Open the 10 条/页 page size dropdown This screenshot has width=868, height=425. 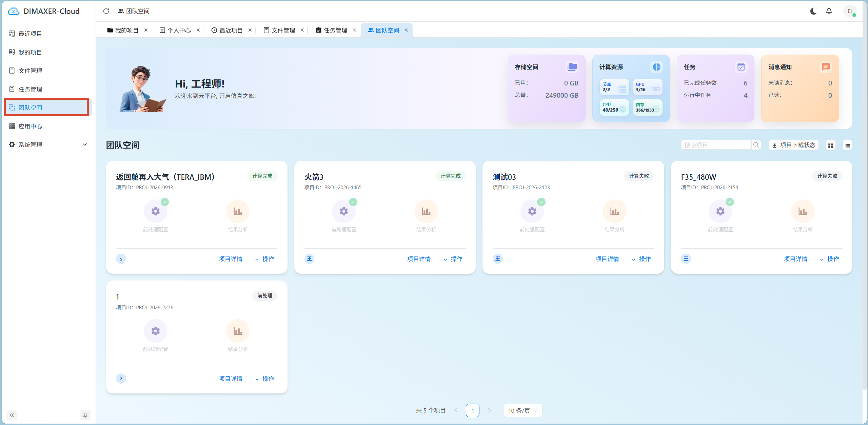pos(522,410)
